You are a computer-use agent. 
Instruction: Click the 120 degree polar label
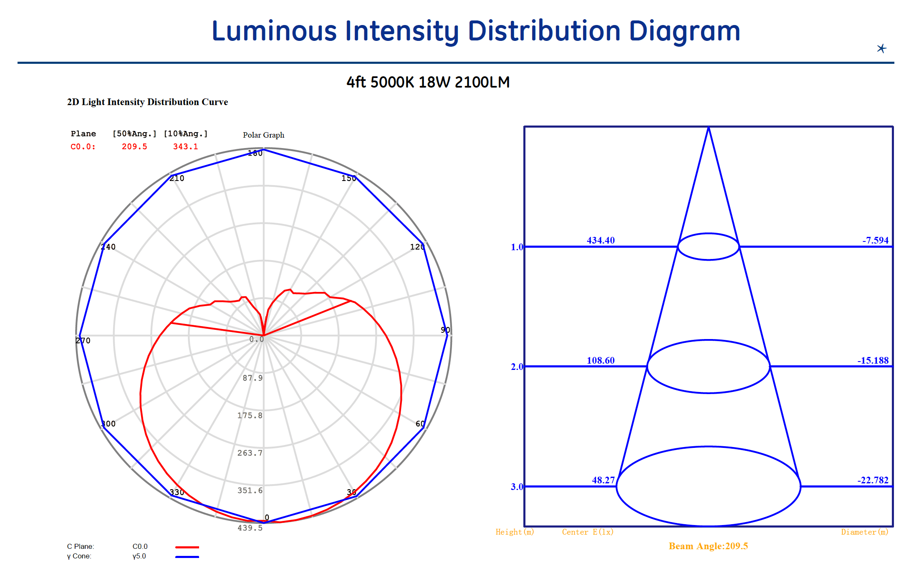click(x=417, y=247)
